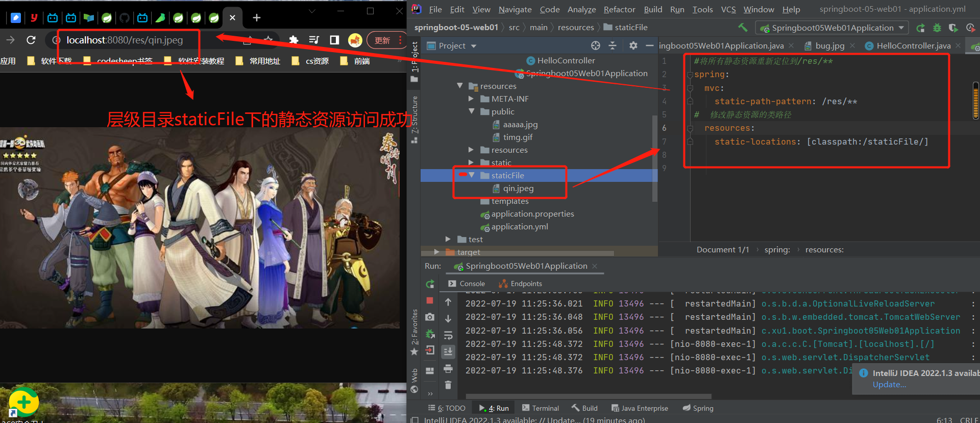Stop the running application with red square

pos(430,301)
